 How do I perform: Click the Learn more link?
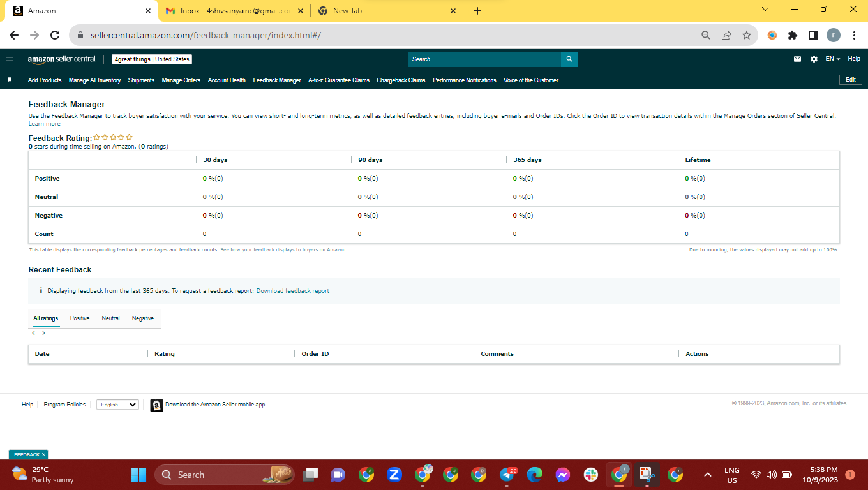45,124
